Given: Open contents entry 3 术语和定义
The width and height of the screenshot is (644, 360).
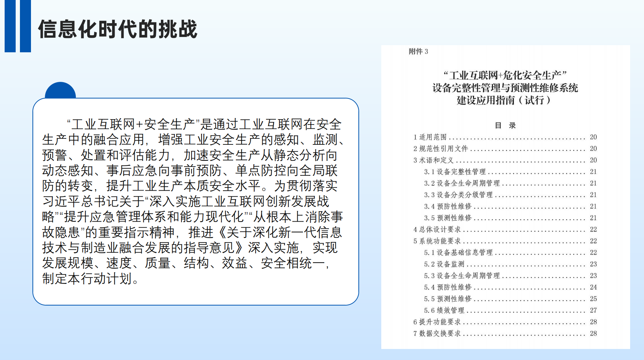Looking at the screenshot, I should 505,160.
